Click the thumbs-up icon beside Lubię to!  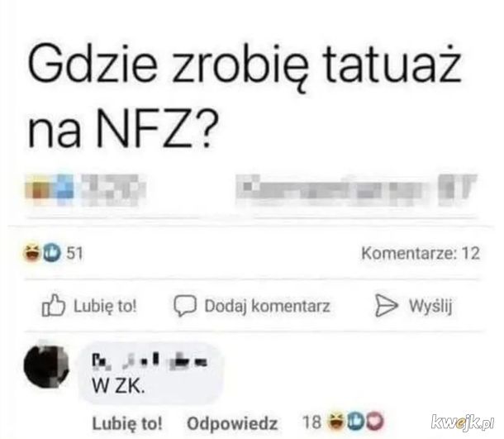click(x=54, y=305)
